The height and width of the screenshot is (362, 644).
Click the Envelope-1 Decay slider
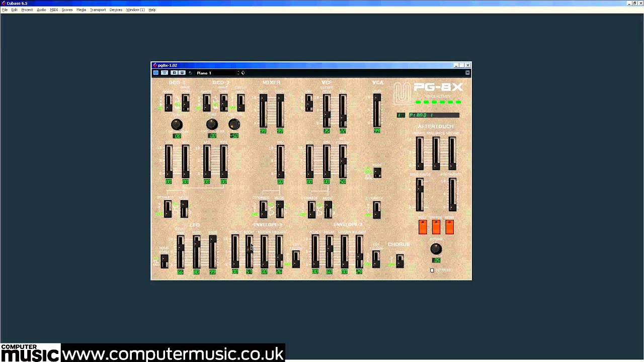(249, 252)
